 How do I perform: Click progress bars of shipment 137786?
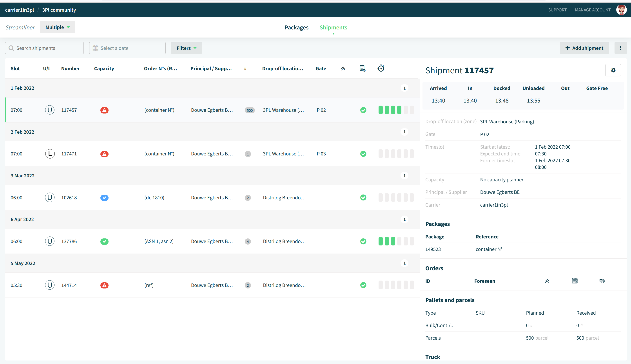396,241
